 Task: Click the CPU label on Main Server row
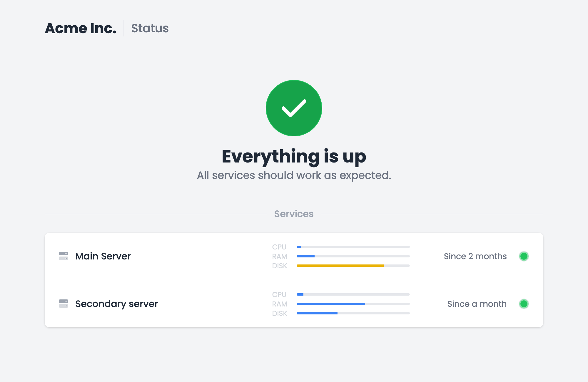tap(279, 247)
